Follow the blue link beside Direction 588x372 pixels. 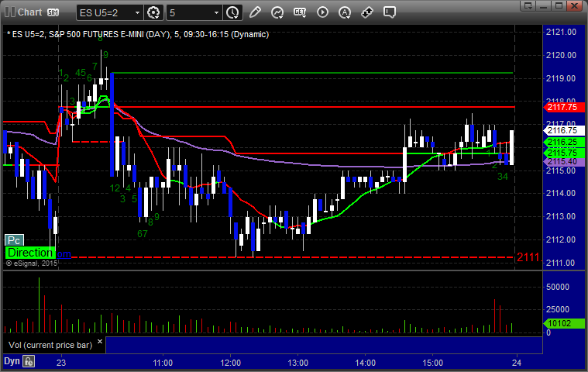(x=64, y=254)
